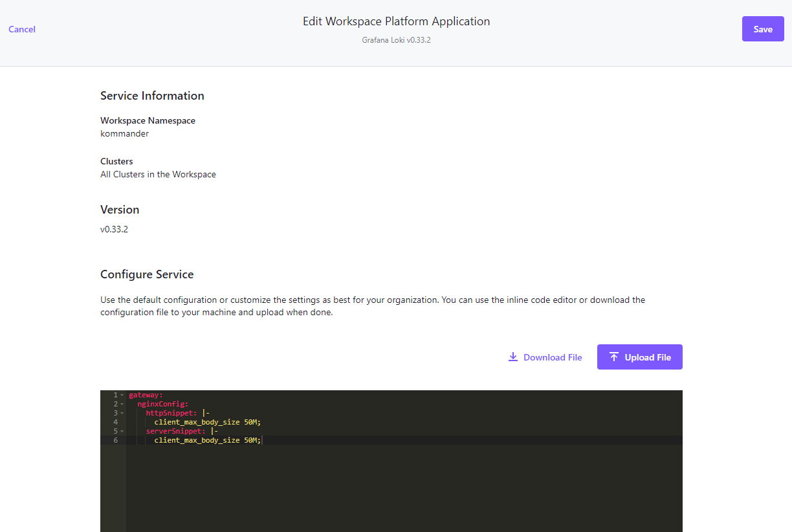792x532 pixels.
Task: Click 'All Clusters in the Workspace' text
Action: click(158, 175)
